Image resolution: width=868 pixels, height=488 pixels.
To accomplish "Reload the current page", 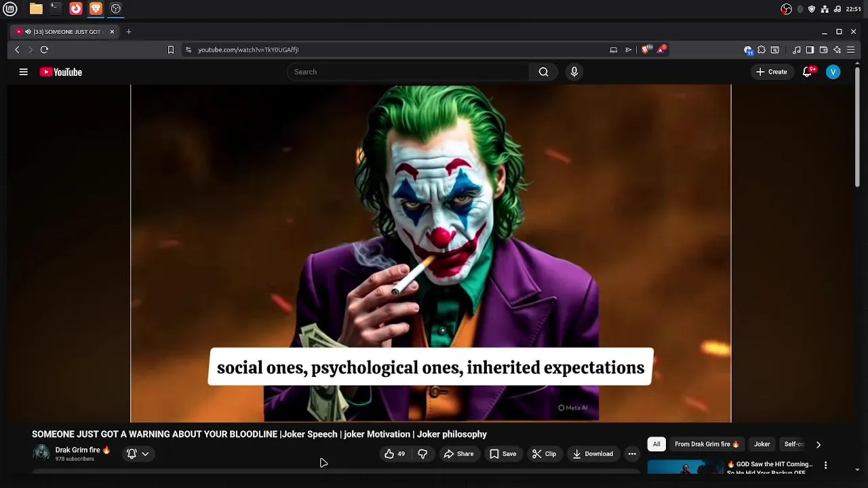I will 44,49.
